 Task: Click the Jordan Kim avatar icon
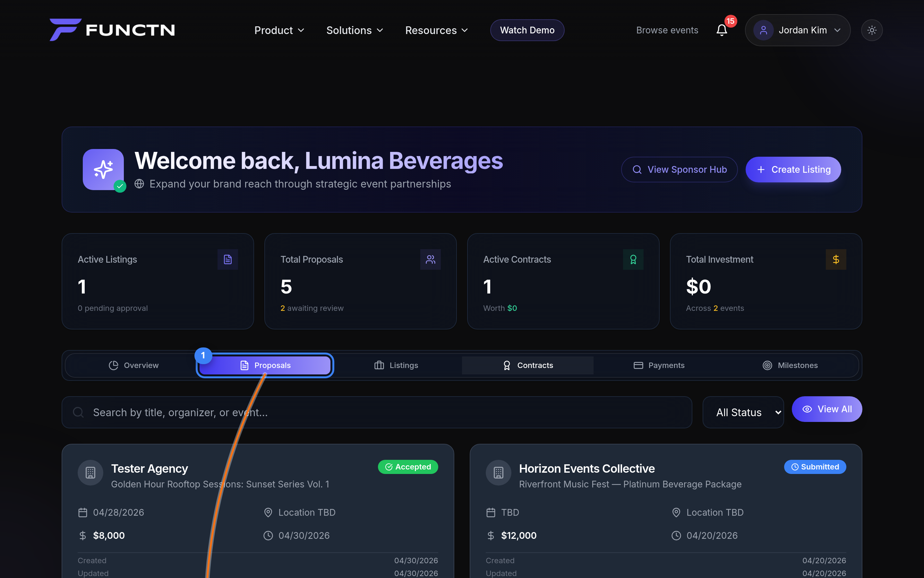click(763, 30)
